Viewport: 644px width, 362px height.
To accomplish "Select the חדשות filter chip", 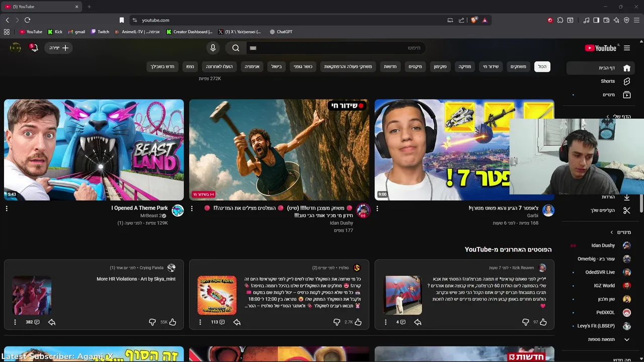I will [390, 66].
